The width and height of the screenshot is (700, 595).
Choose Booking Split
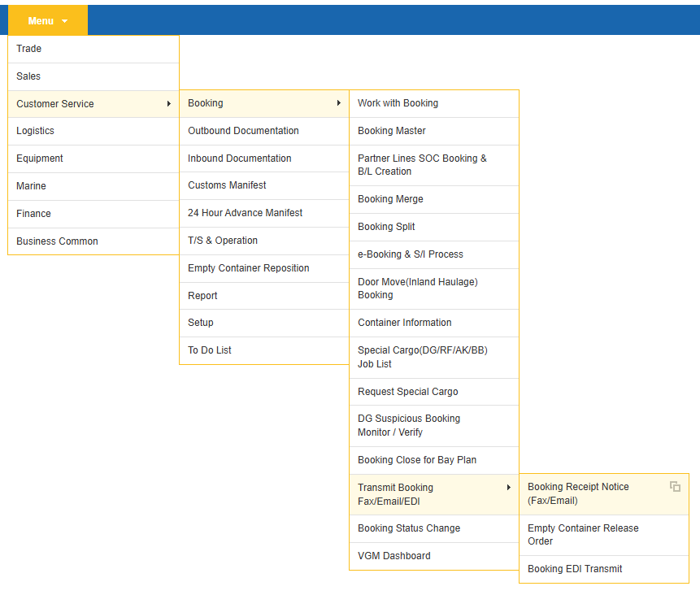[434, 228]
